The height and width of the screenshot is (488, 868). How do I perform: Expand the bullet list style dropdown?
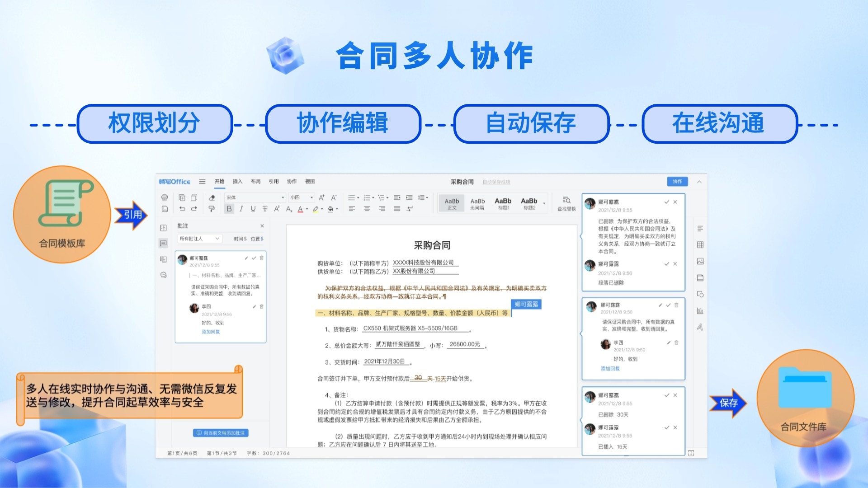pos(358,198)
